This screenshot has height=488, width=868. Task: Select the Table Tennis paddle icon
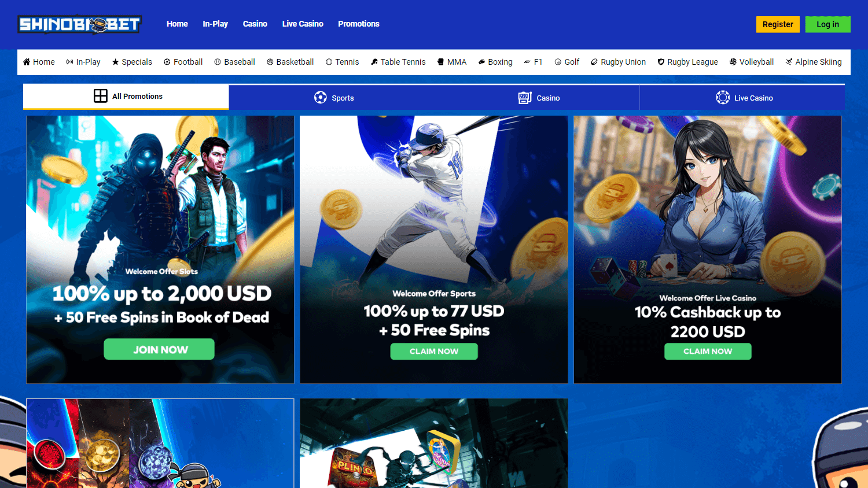click(x=374, y=62)
